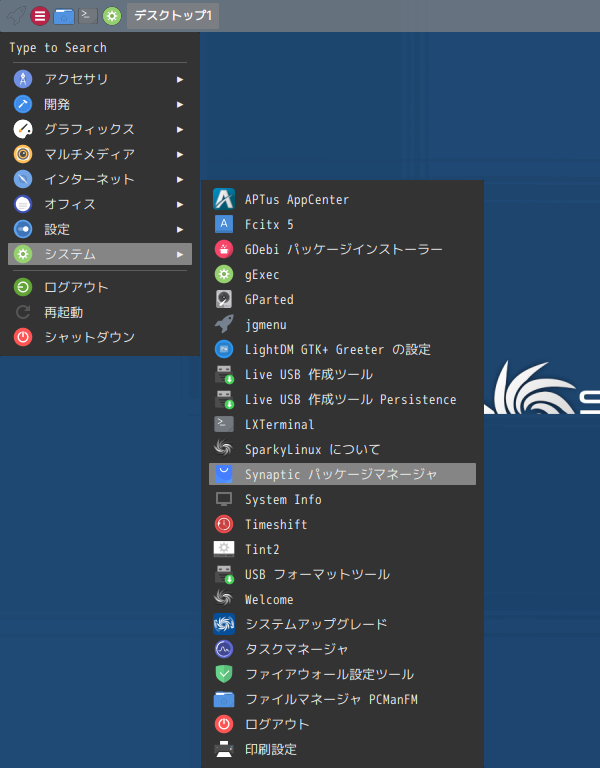Select the デスクトップ1 taskbar button
Image resolution: width=600 pixels, height=768 pixels.
173,16
